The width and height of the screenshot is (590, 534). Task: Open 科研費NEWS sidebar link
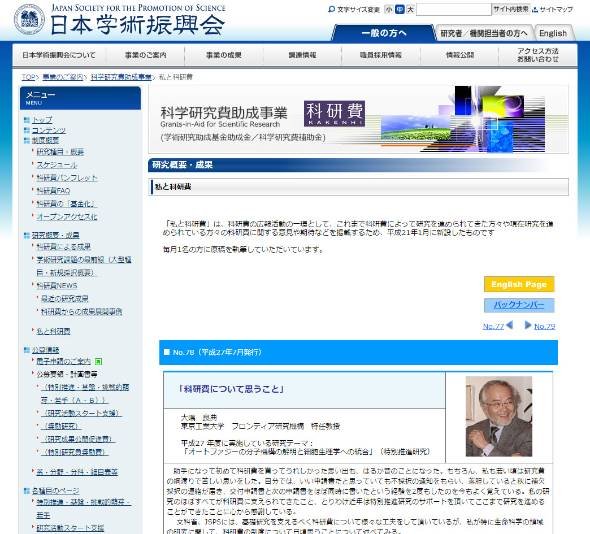pos(56,286)
